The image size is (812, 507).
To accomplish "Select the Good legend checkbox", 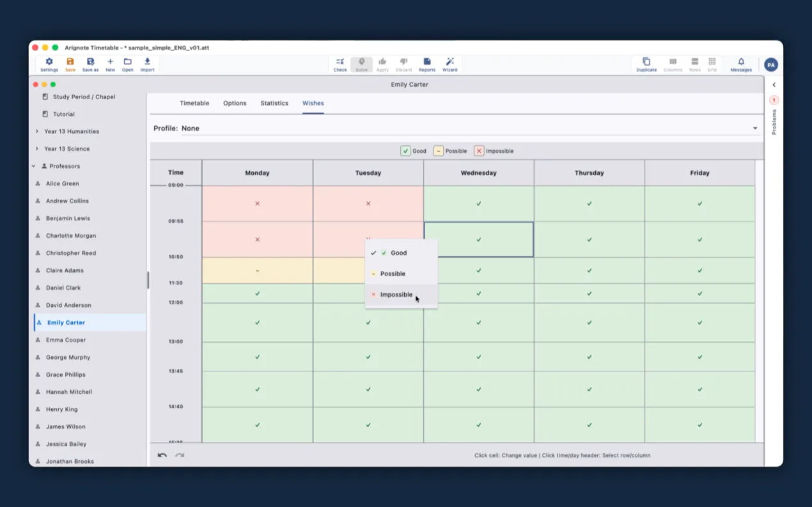I will tap(405, 151).
